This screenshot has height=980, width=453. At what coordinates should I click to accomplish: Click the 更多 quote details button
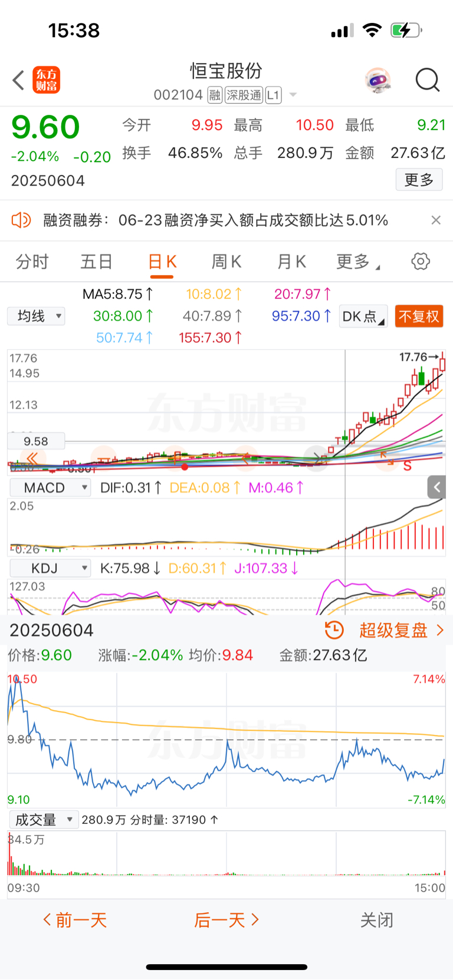click(x=419, y=180)
